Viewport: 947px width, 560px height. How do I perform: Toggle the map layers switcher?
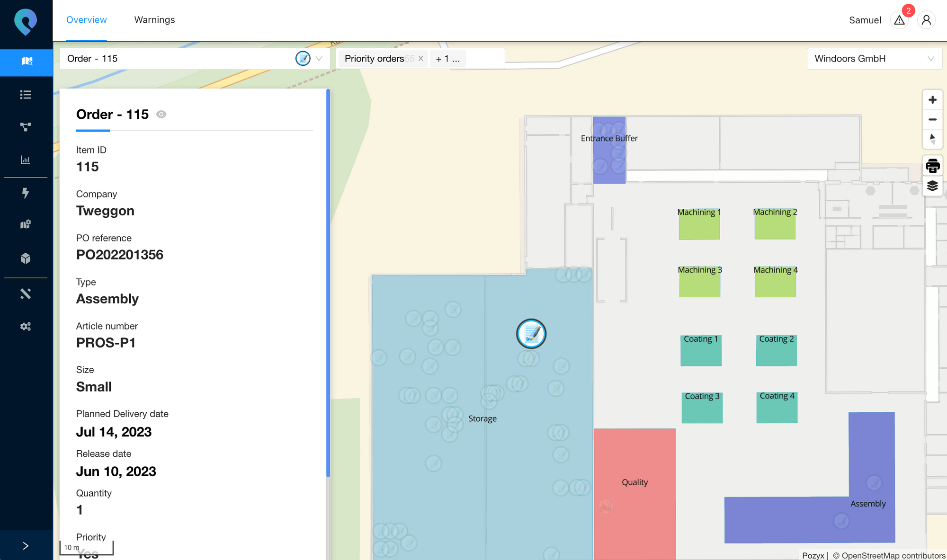[x=932, y=187]
